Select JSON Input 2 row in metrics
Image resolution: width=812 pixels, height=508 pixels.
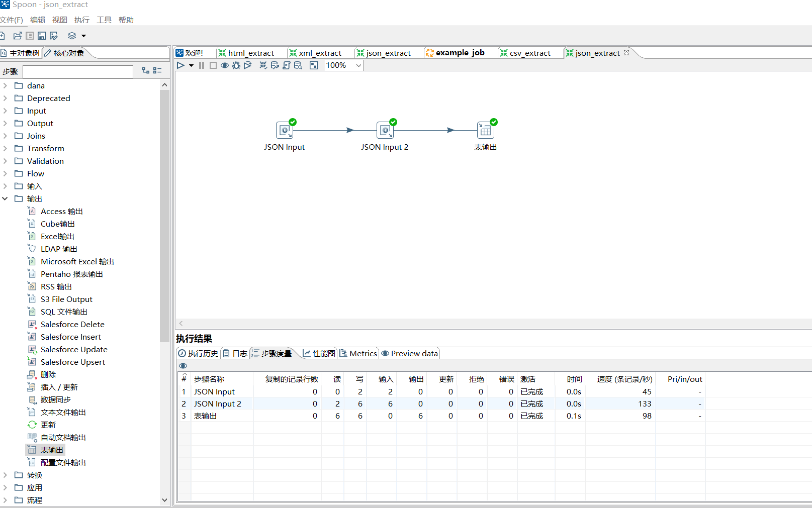(442, 403)
